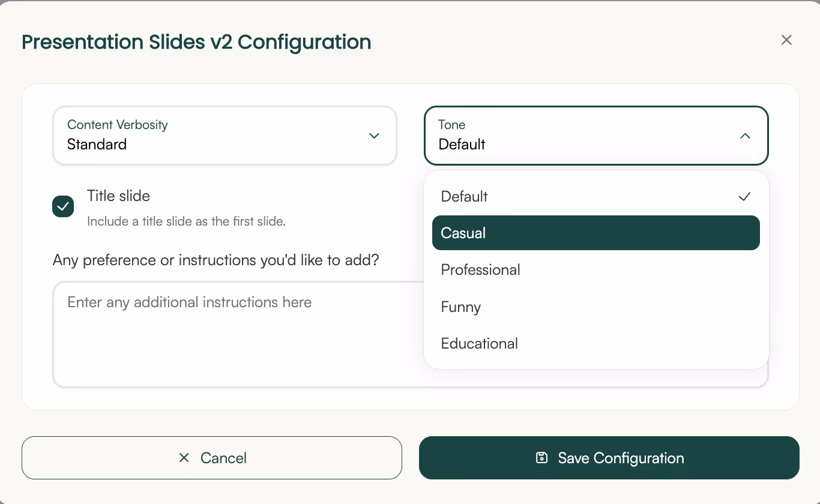The width and height of the screenshot is (820, 504).
Task: Click the close X in dialog corner
Action: coord(786,40)
